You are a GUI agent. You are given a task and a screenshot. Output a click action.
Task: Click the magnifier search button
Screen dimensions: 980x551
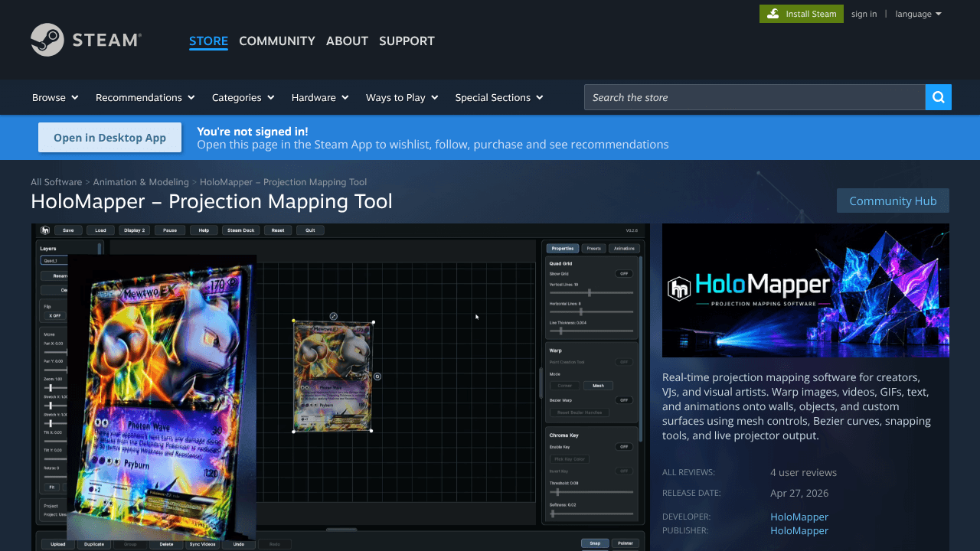[x=939, y=97]
